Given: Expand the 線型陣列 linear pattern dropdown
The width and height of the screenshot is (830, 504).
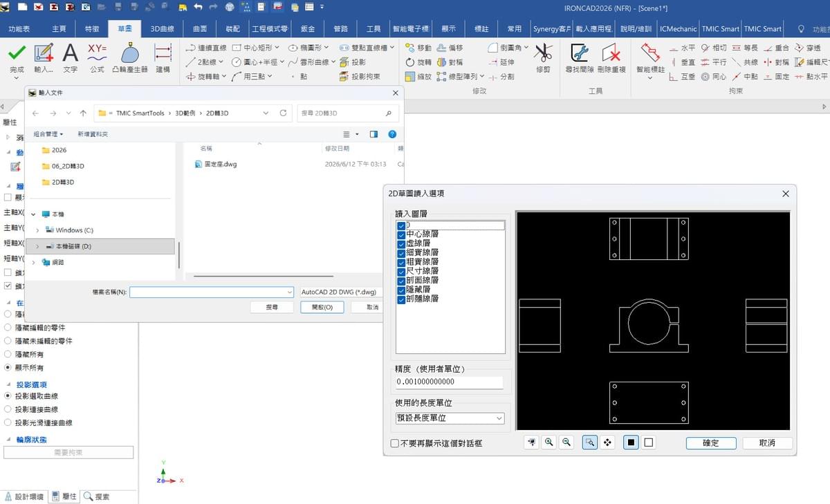Looking at the screenshot, I should (x=482, y=77).
